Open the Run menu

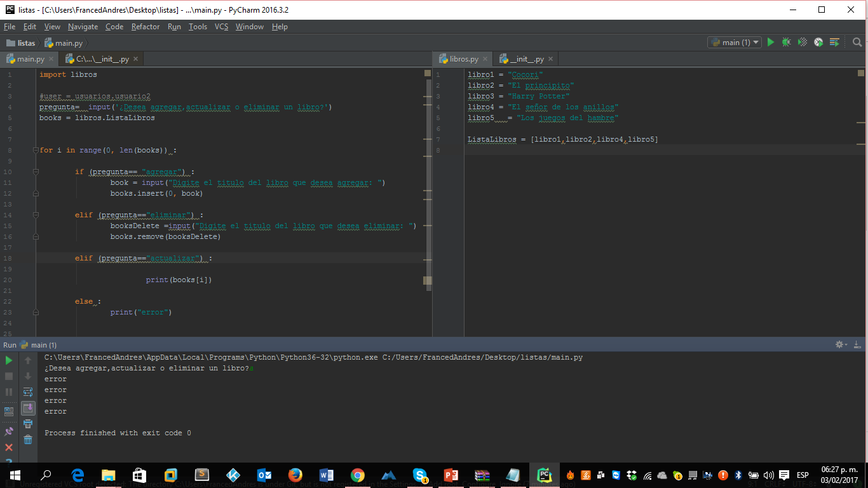pyautogui.click(x=174, y=27)
